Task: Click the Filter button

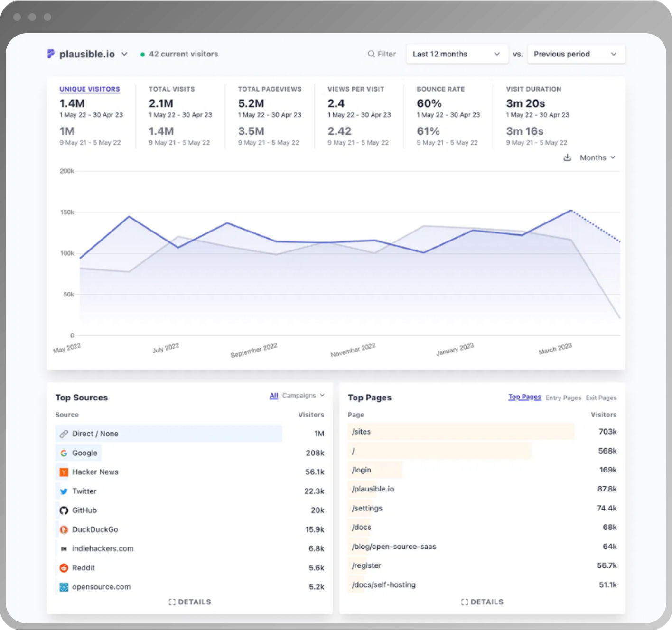Action: pyautogui.click(x=382, y=54)
